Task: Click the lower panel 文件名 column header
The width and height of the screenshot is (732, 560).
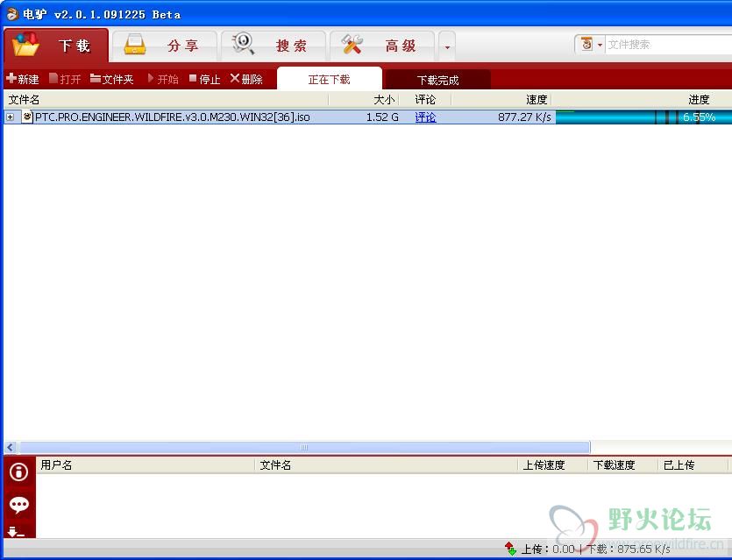Action: coord(386,464)
